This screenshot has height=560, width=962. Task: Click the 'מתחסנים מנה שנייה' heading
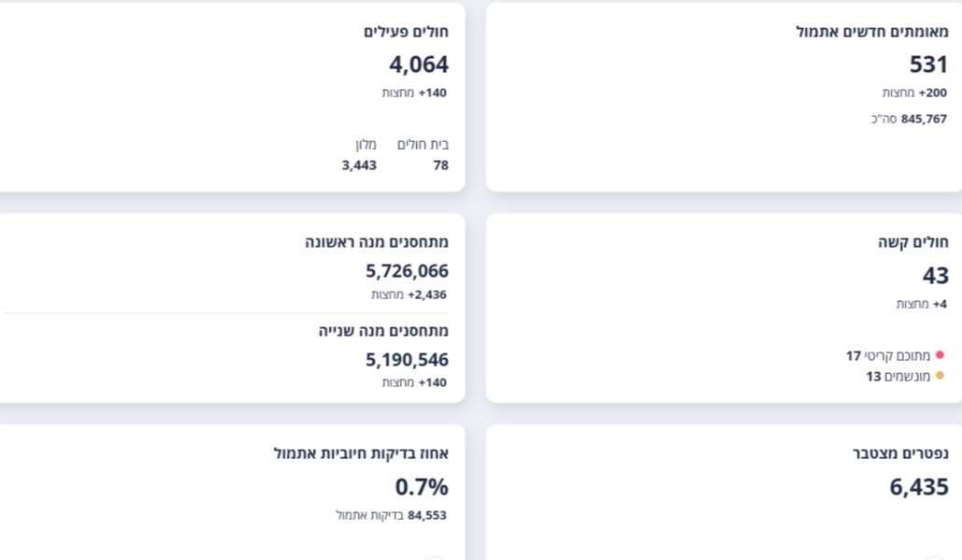click(383, 331)
